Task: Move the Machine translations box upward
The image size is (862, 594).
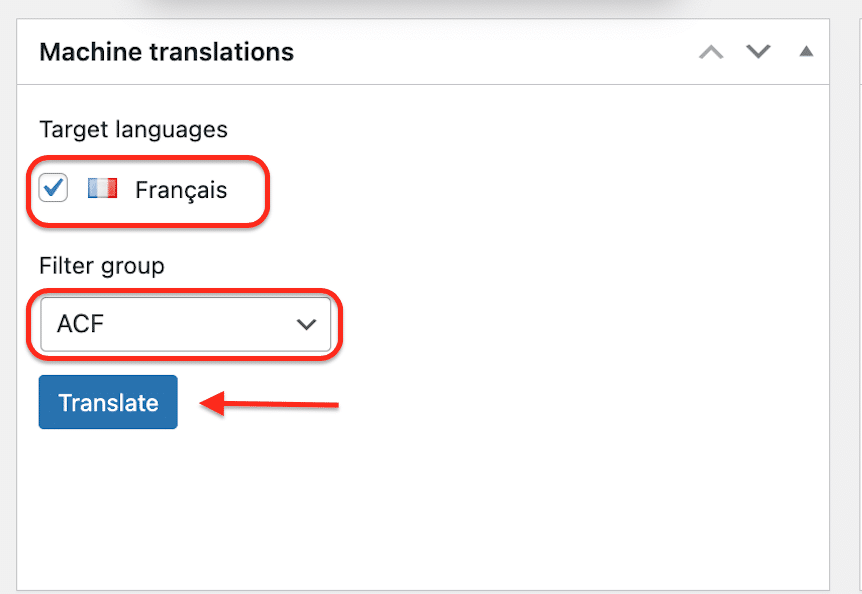Action: 711,51
